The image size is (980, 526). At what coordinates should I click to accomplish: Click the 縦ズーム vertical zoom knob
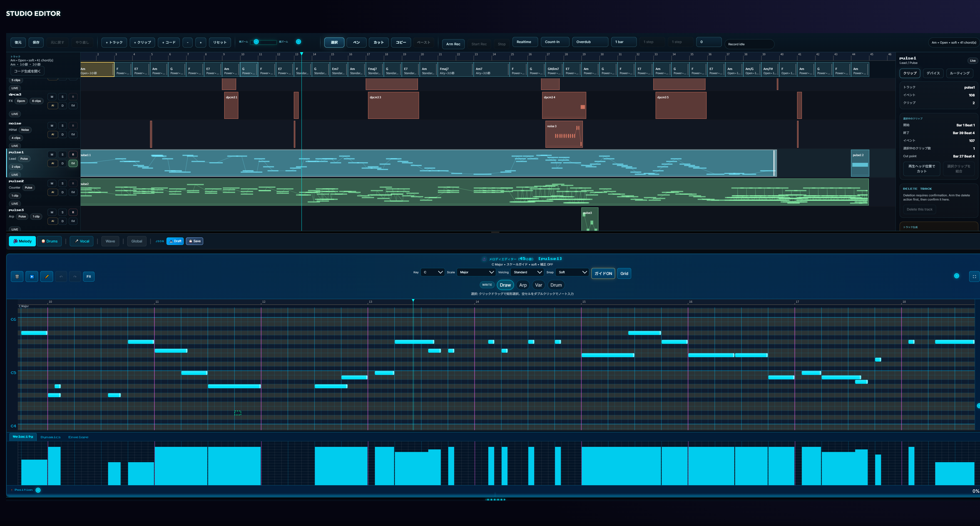(x=298, y=42)
